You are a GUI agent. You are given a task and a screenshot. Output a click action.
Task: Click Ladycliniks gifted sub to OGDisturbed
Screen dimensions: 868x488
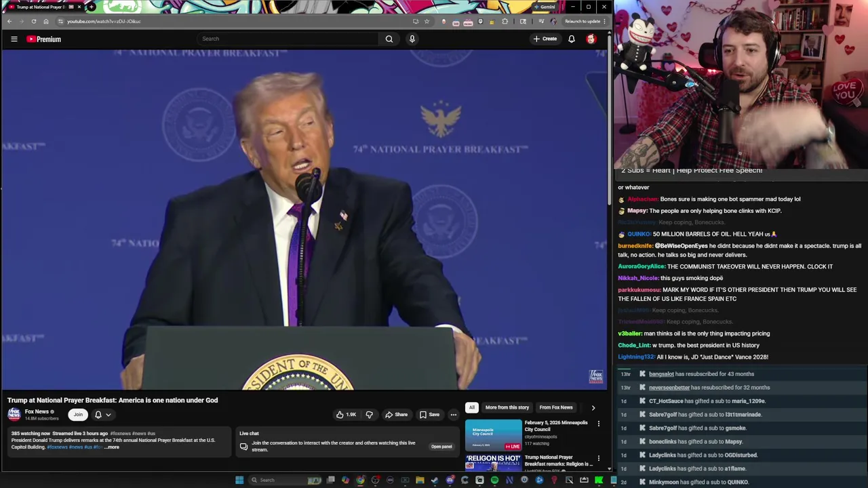point(703,455)
